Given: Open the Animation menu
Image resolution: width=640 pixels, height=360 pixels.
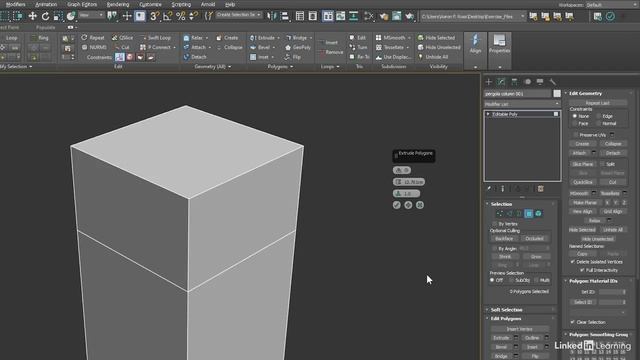Looking at the screenshot, I should 46,4.
